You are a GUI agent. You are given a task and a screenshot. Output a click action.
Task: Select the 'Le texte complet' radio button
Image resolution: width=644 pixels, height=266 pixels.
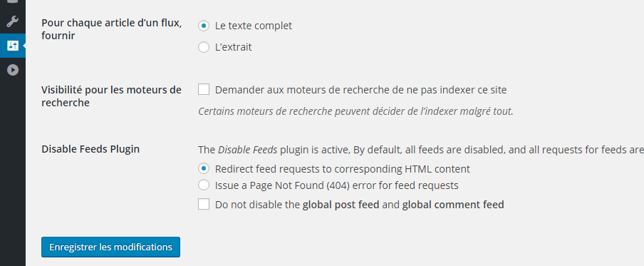click(203, 26)
